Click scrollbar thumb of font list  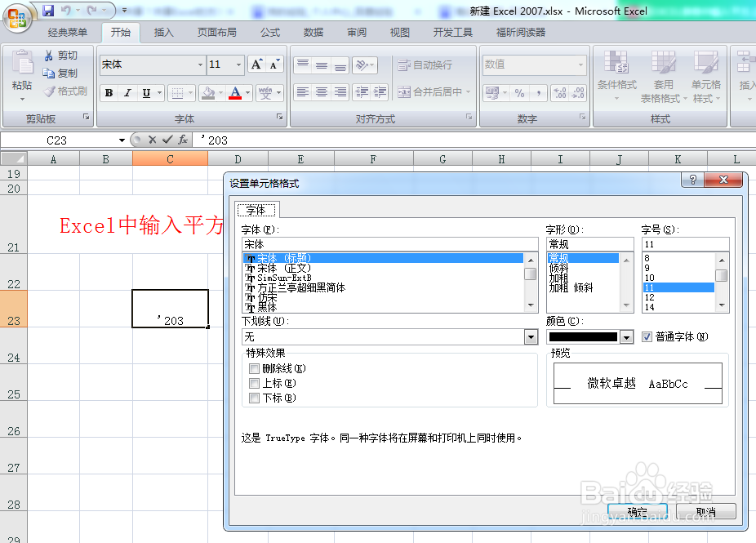pyautogui.click(x=531, y=274)
